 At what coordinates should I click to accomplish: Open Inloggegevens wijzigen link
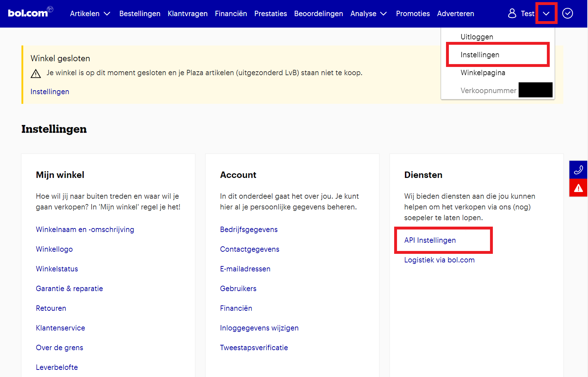(x=259, y=328)
